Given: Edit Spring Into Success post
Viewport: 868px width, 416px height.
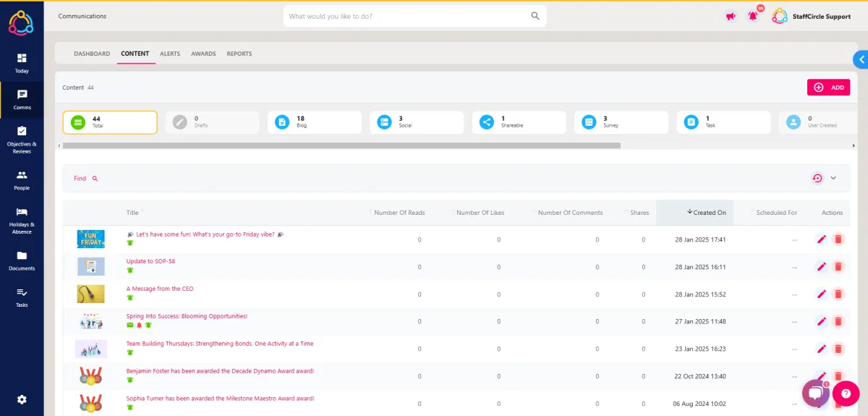Looking at the screenshot, I should click(821, 321).
